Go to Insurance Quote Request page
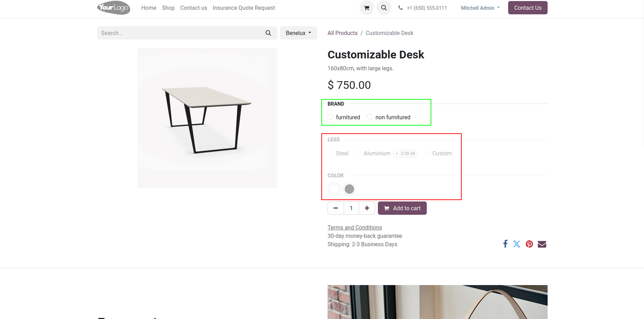 (x=244, y=8)
